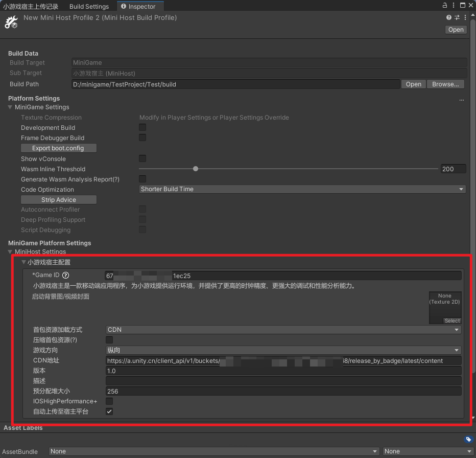Open the component's three-dot context menu
The width and height of the screenshot is (476, 458).
click(465, 17)
